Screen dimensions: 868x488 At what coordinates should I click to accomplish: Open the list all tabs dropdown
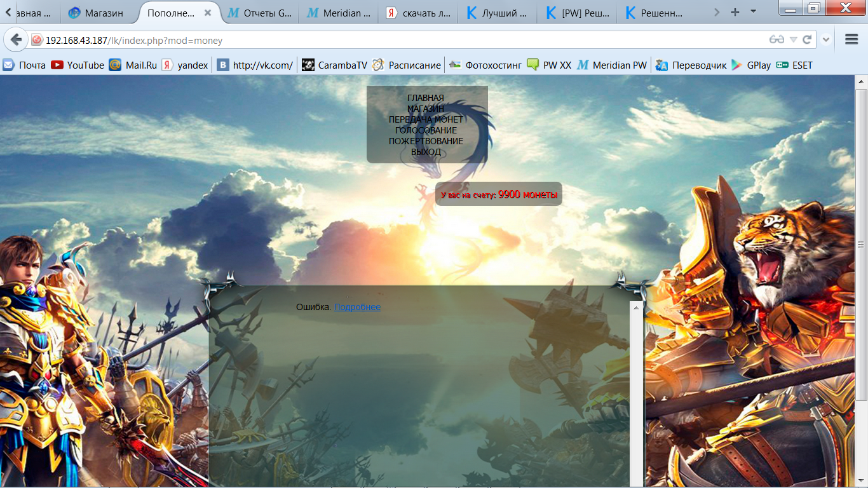pos(754,11)
